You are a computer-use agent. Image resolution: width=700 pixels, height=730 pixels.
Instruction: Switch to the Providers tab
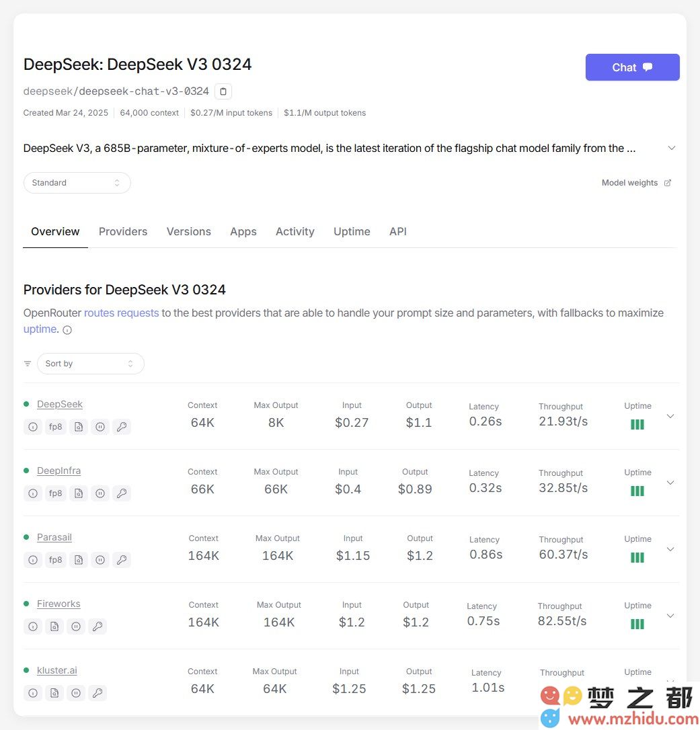coord(123,232)
